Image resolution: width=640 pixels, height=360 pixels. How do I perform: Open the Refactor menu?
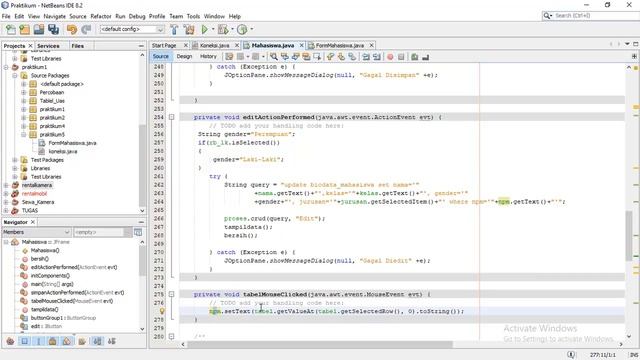[x=101, y=16]
